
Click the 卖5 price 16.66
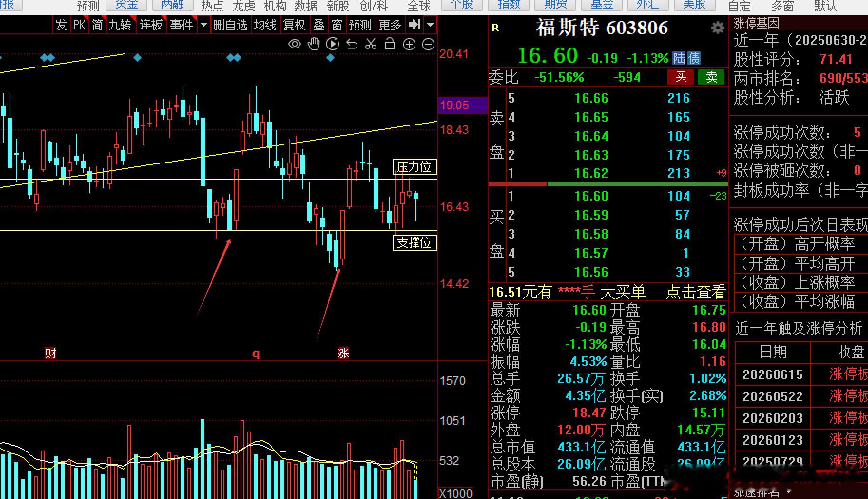(x=591, y=98)
